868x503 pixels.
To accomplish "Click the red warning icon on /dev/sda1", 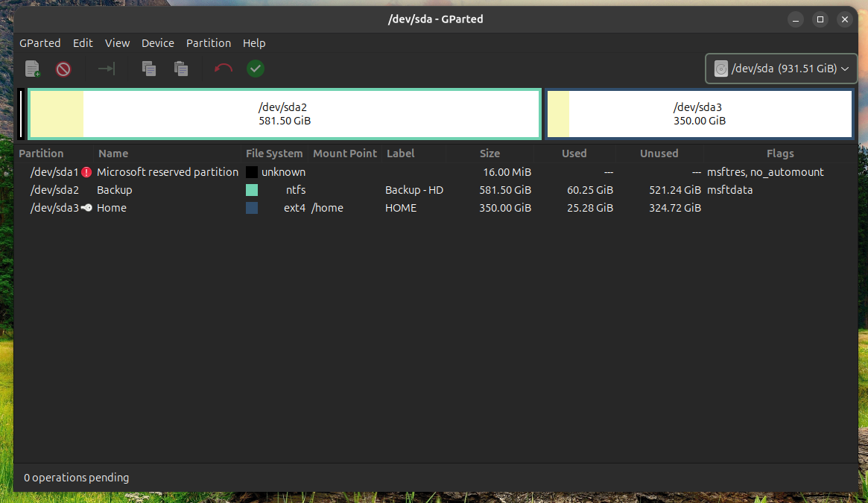I will [87, 172].
